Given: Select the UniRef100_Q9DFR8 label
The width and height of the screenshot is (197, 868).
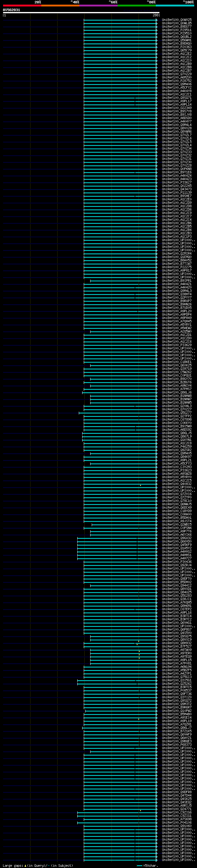Looking at the screenshot, I should click(177, 792).
